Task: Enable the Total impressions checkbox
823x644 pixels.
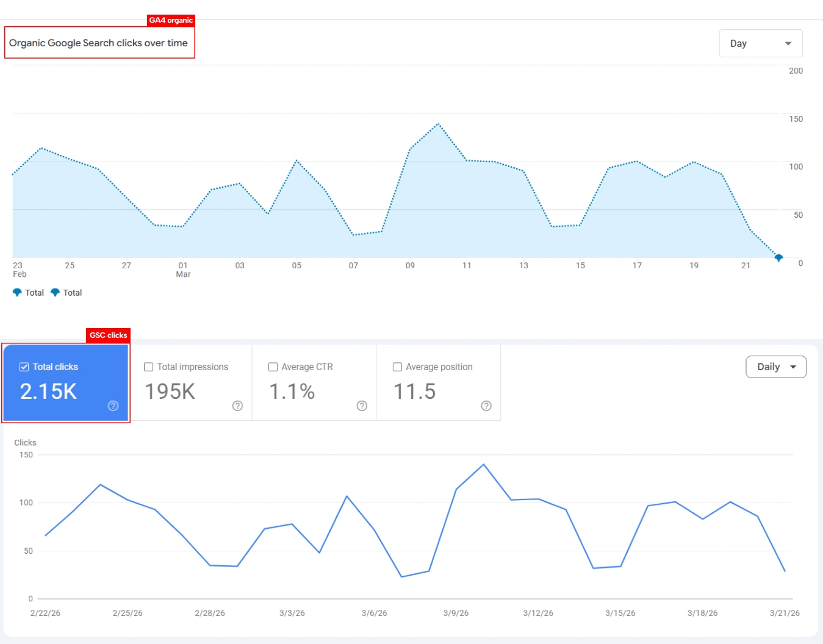Action: point(148,367)
